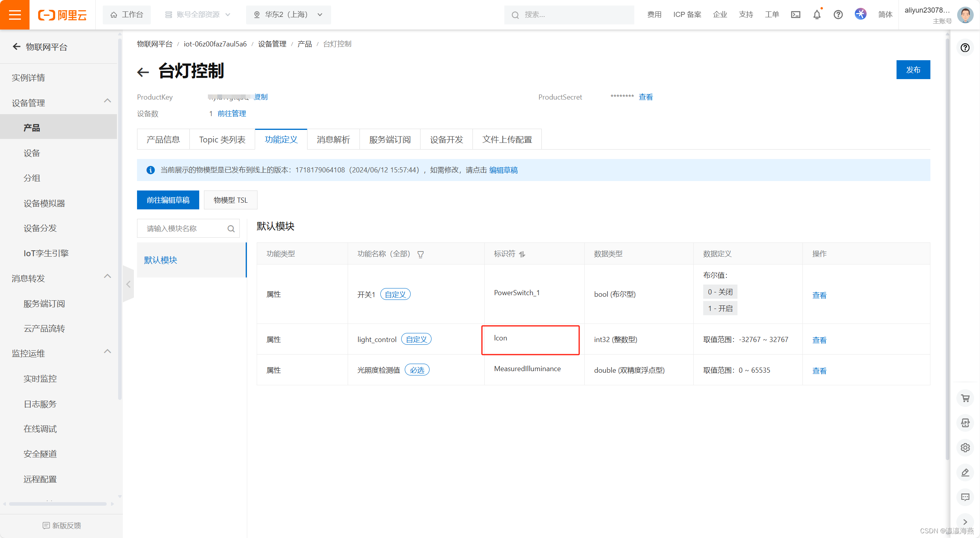Sort by the 标识符 column icon
Viewport: 980px width, 538px height.
pos(522,254)
